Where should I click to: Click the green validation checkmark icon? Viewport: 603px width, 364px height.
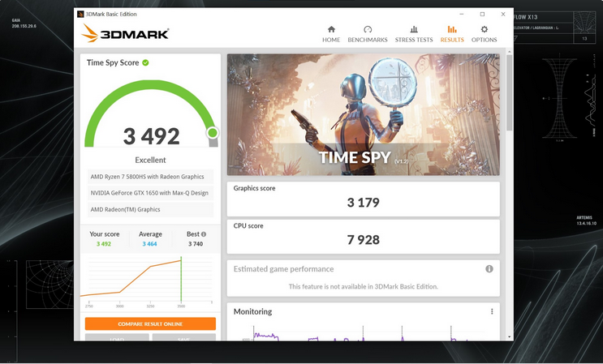[x=145, y=62]
